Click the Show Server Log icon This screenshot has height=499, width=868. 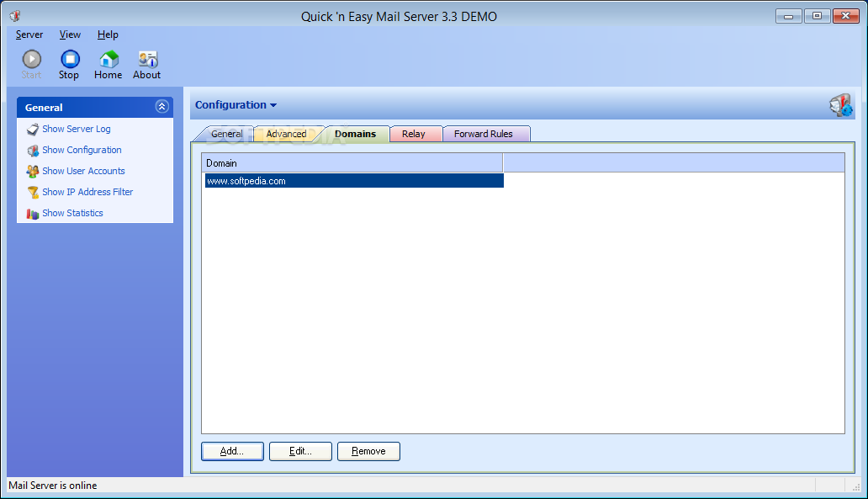click(33, 129)
